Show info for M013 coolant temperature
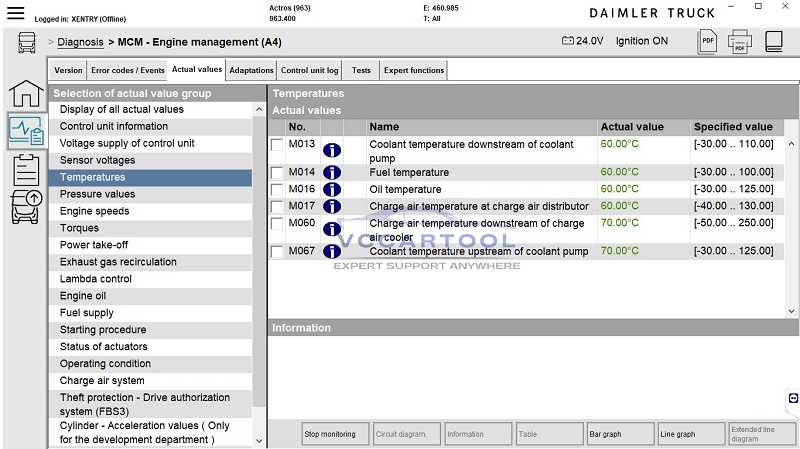 pos(332,150)
